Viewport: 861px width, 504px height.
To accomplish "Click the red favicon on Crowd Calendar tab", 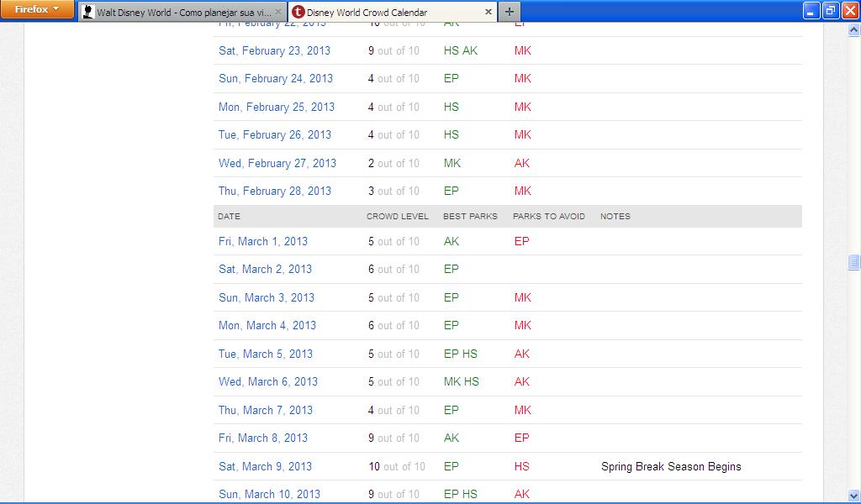I will coord(298,13).
